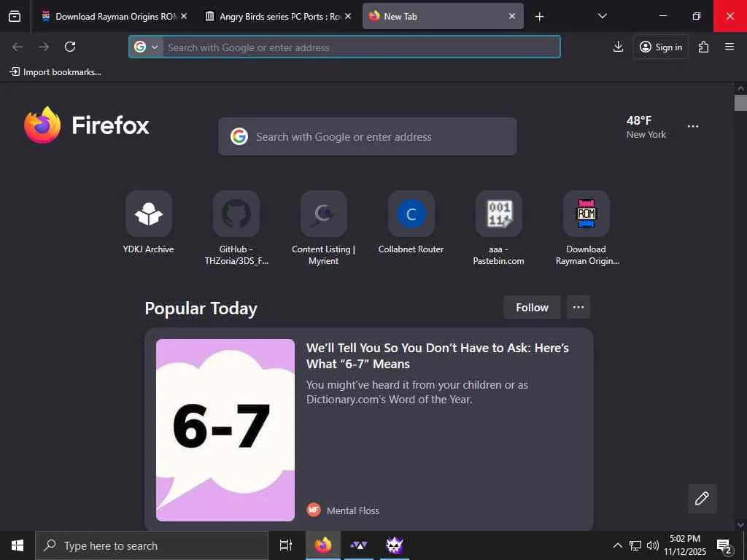
Task: Click the Windows taskbar search box
Action: point(152,545)
